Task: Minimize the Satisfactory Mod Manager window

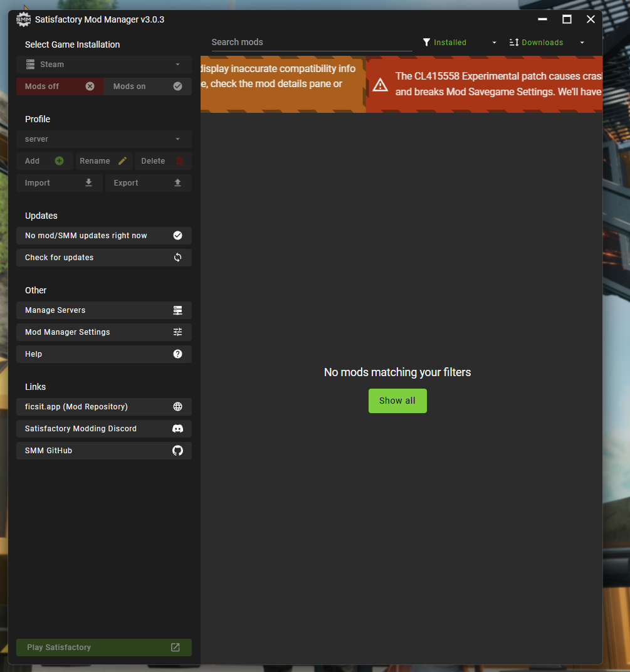Action: [543, 19]
